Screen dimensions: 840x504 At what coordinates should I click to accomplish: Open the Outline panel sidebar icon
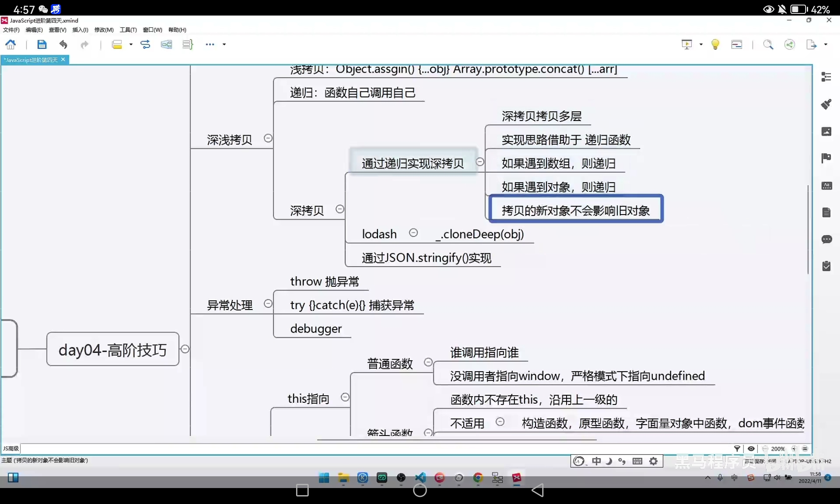pos(826,76)
